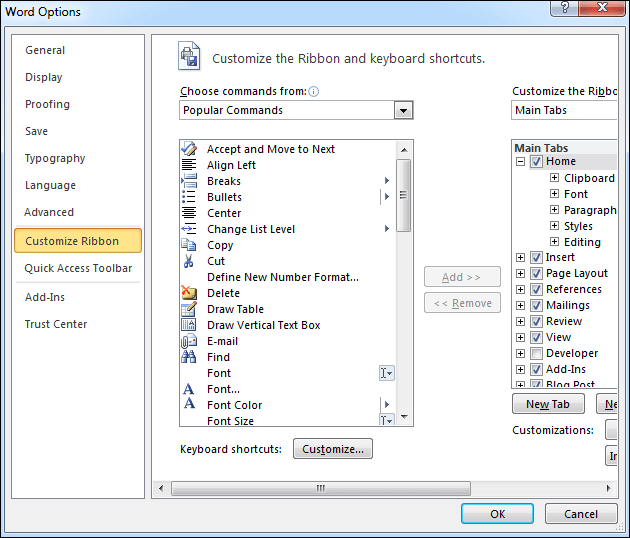
Task: Select Define New Number Format... command
Action: coord(283,277)
